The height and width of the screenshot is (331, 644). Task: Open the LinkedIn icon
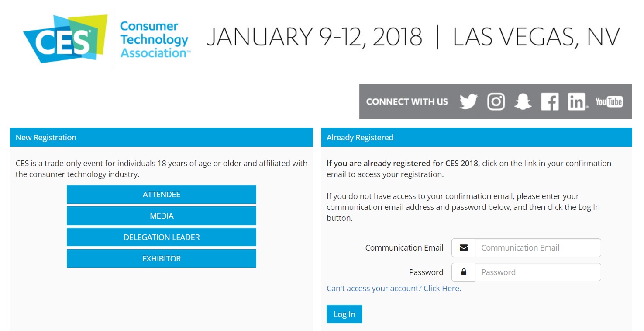pyautogui.click(x=577, y=101)
